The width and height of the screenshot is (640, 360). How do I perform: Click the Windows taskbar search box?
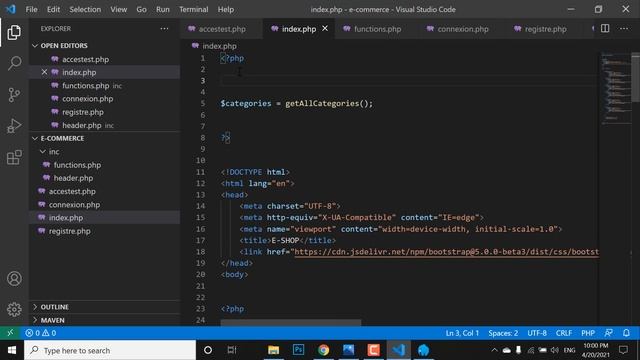point(110,350)
